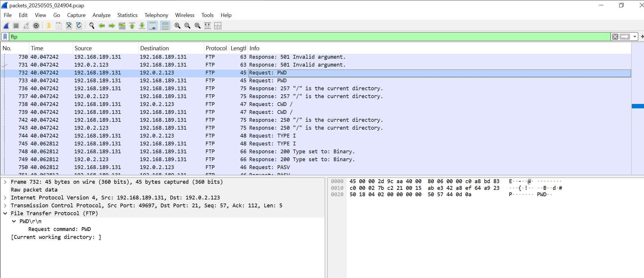Viewport: 644px width, 278px height.
Task: Apply the display filter arrow
Action: [625, 37]
